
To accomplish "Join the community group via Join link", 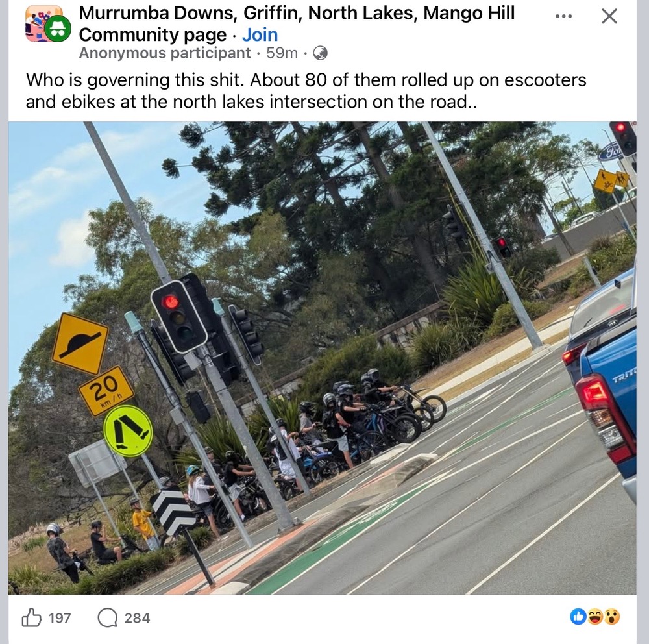I will [x=260, y=35].
